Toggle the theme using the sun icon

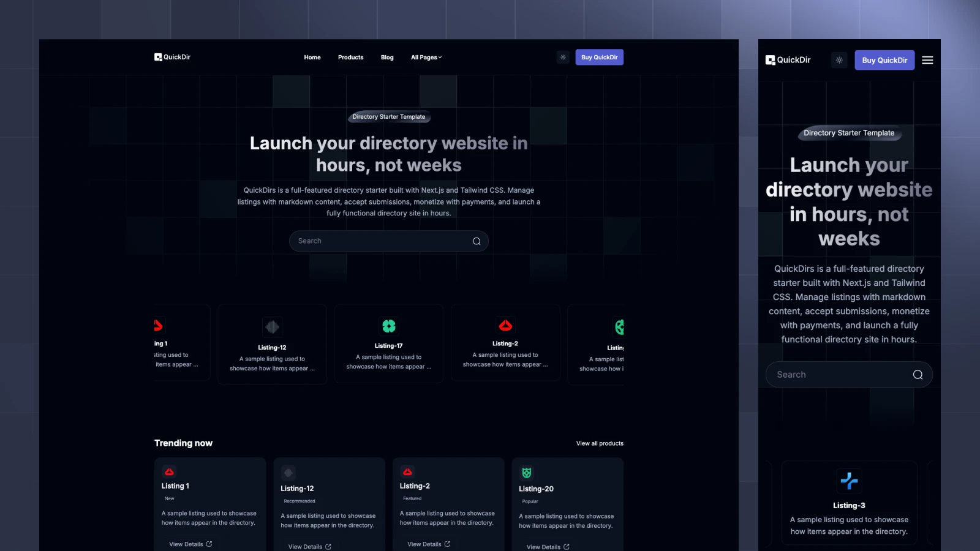pyautogui.click(x=563, y=57)
